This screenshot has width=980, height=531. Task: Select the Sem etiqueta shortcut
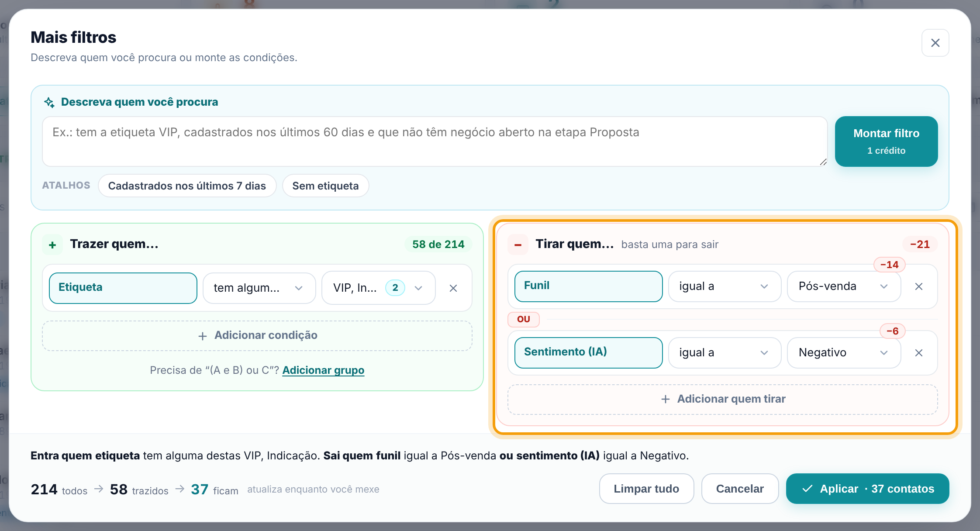(x=325, y=186)
